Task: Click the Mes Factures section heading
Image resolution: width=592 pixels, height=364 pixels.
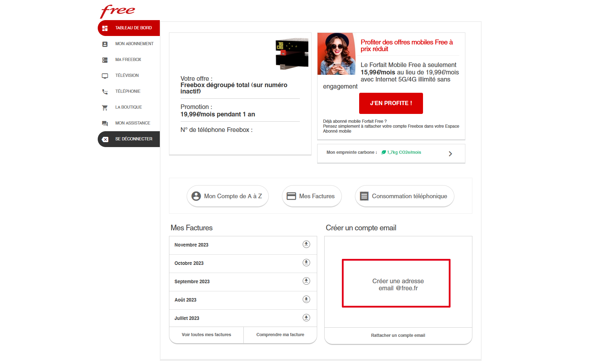Action: (192, 228)
